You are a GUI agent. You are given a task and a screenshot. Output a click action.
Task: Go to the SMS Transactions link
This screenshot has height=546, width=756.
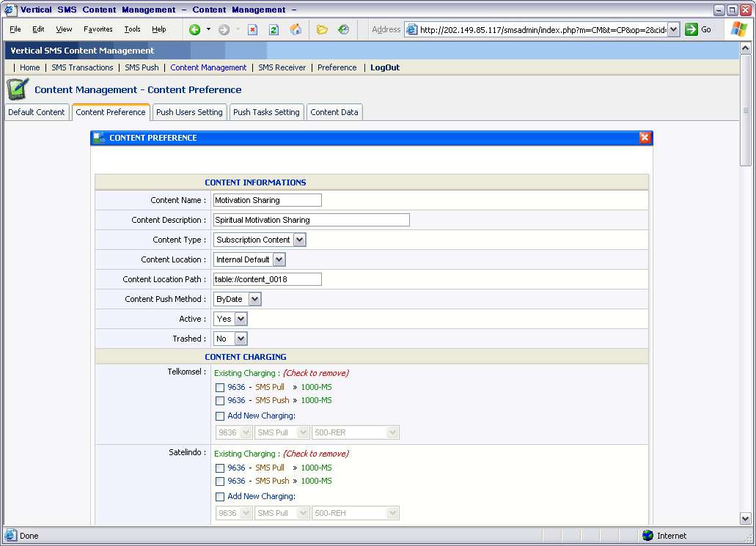coord(82,67)
